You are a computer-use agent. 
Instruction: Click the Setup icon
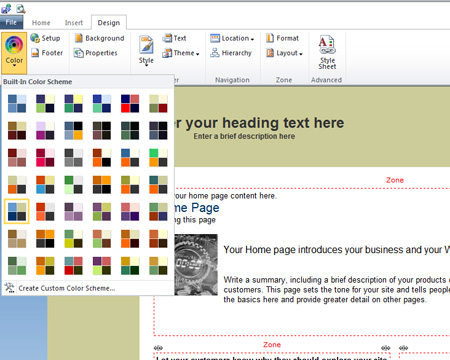click(35, 38)
